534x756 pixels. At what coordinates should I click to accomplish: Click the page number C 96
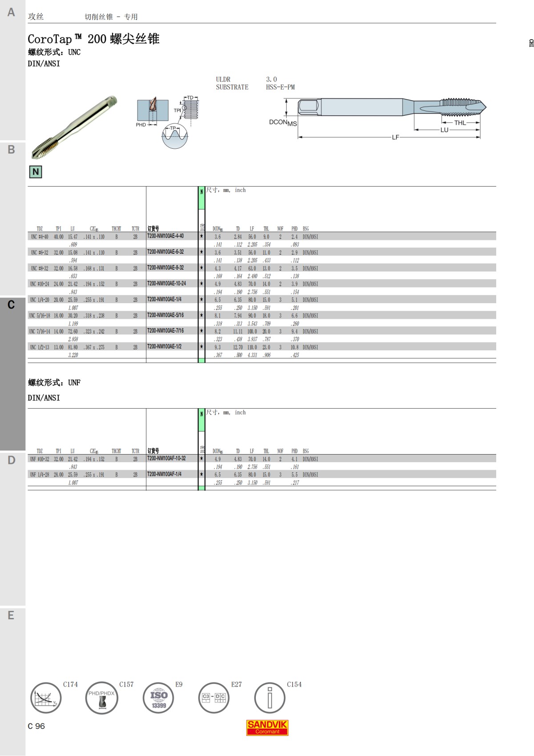coord(36,726)
